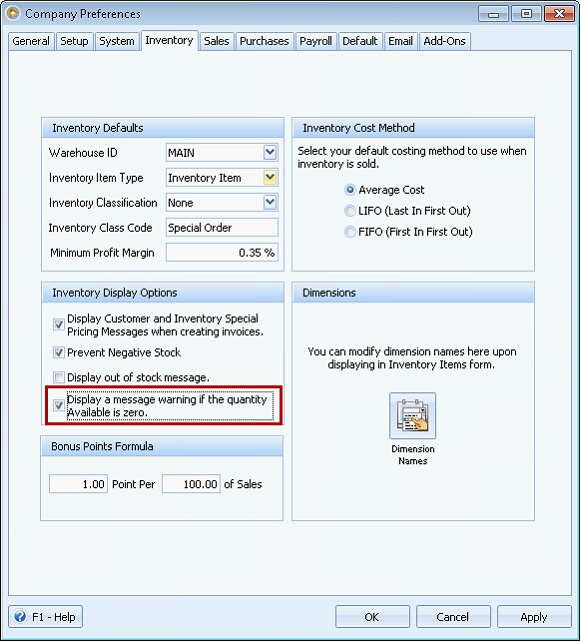Click the OK button
Image resolution: width=581 pixels, height=642 pixels.
(x=372, y=617)
